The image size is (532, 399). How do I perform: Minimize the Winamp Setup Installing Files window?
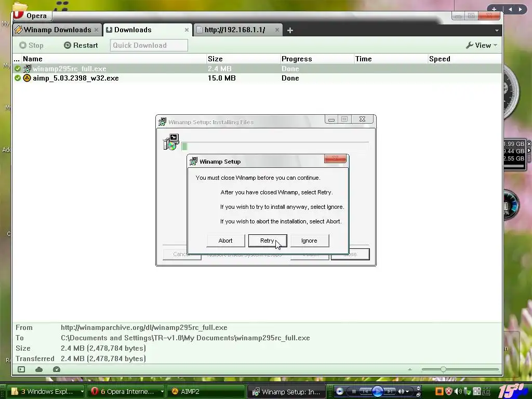pyautogui.click(x=331, y=119)
